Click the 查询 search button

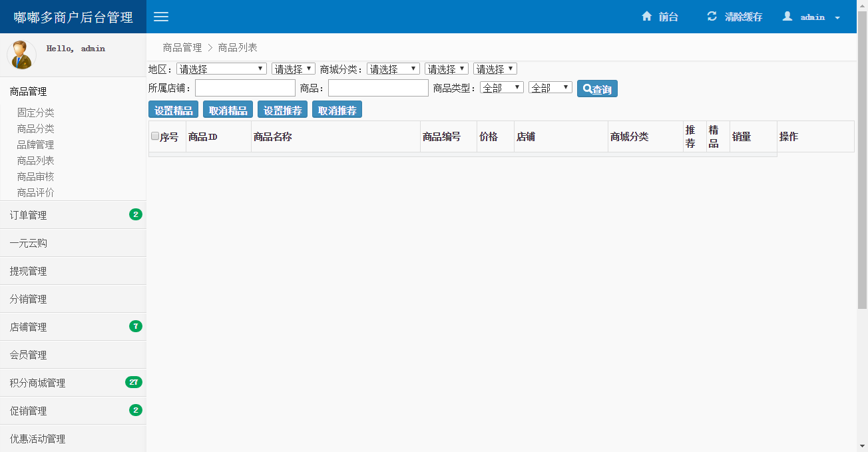[597, 89]
